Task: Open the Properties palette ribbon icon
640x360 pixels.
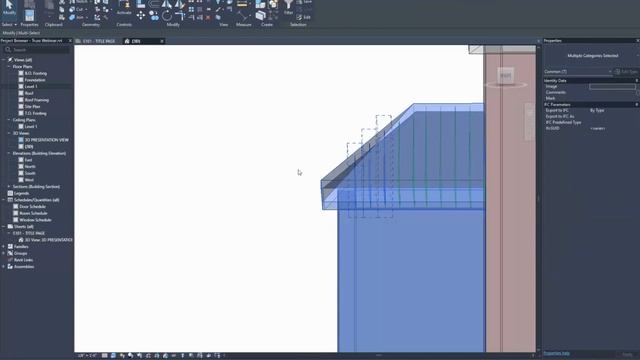Action: click(x=29, y=15)
